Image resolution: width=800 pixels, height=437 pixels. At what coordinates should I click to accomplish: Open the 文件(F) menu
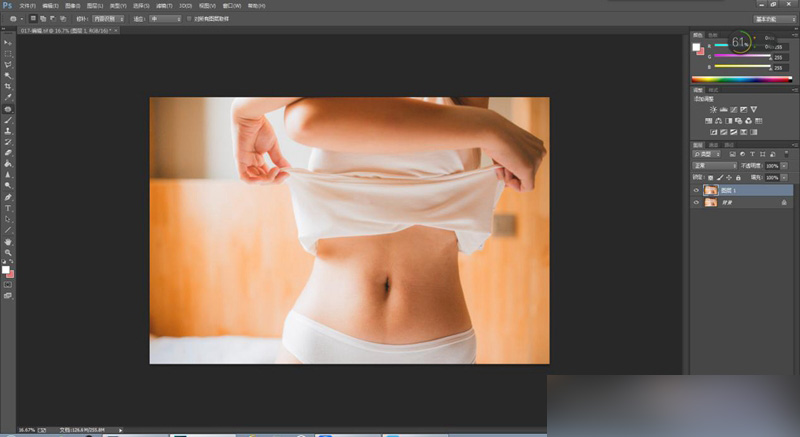pyautogui.click(x=28, y=6)
